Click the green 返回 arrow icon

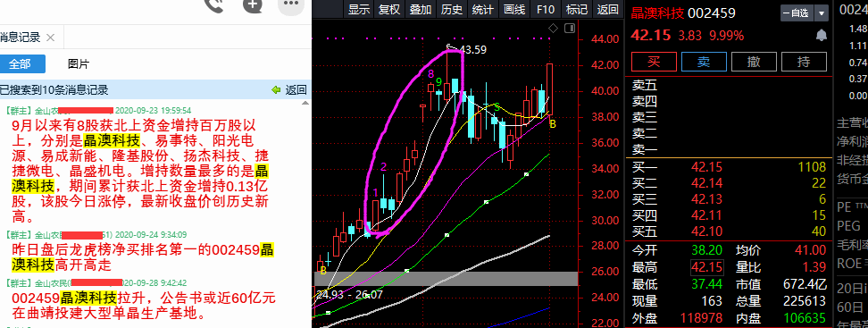point(276,89)
